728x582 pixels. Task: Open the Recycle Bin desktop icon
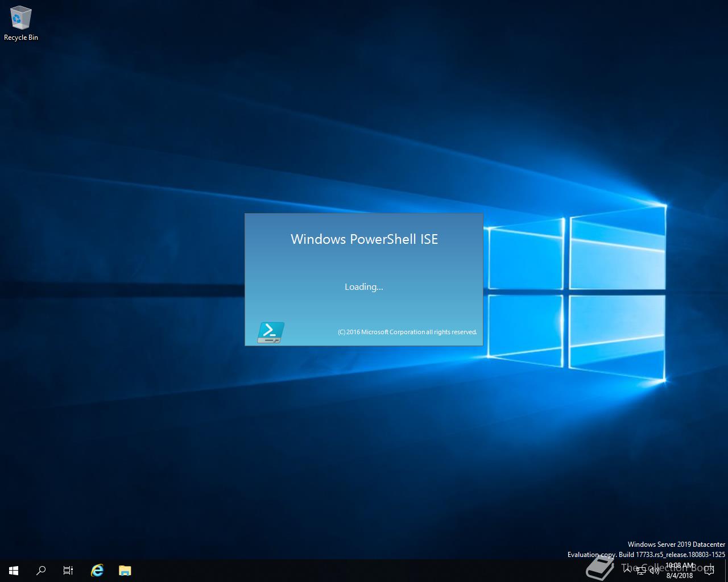point(21,24)
